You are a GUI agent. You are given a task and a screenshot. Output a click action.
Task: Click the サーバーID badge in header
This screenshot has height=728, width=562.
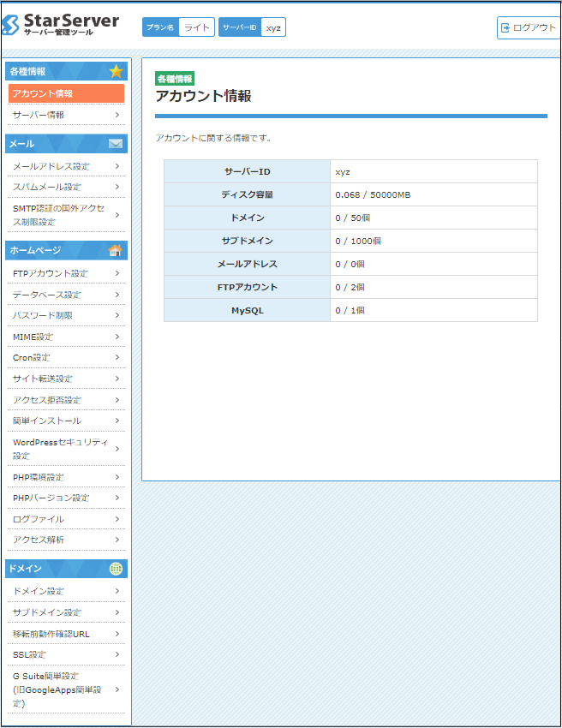pos(240,27)
